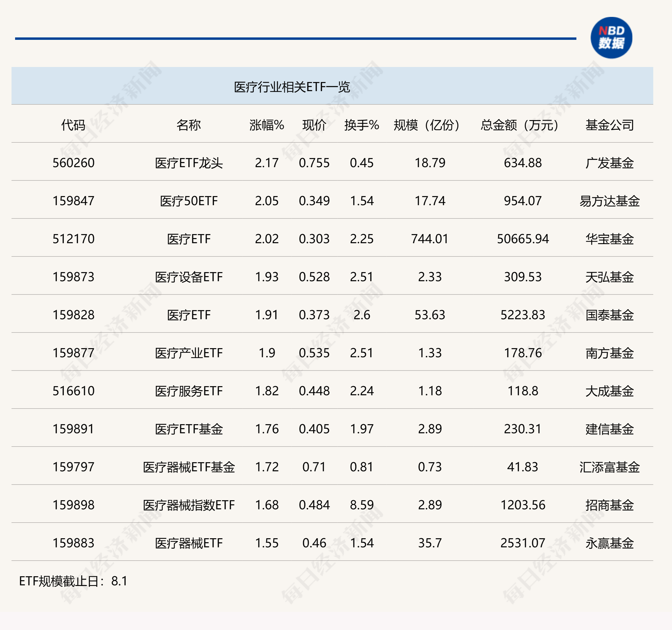Select code 159828
This screenshot has width=672, height=630.
(73, 315)
